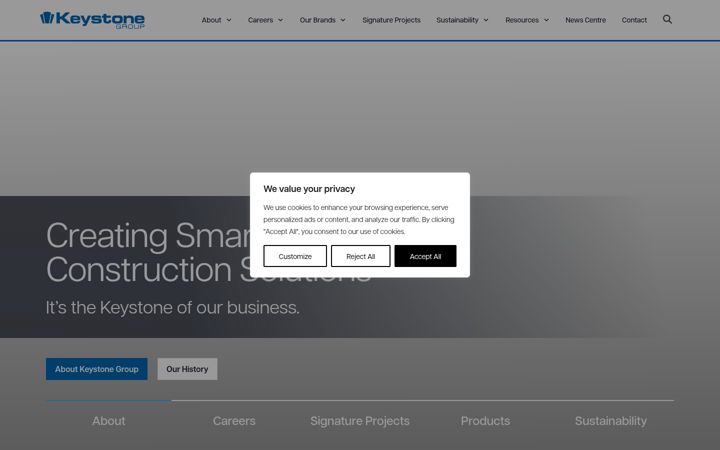Open the About Keystone Group button
This screenshot has height=450, width=720.
96,369
